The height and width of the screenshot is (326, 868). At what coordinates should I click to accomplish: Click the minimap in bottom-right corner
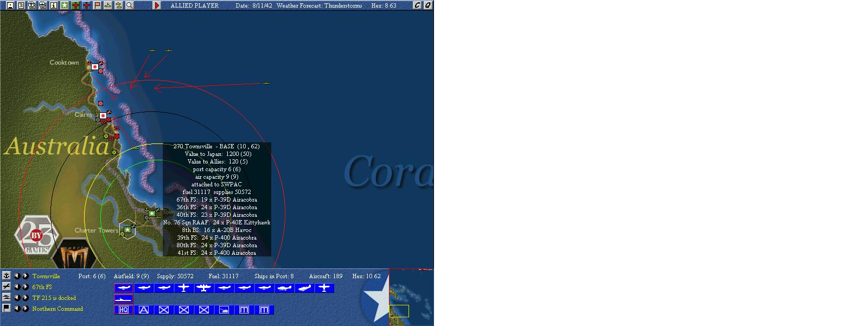[411, 297]
